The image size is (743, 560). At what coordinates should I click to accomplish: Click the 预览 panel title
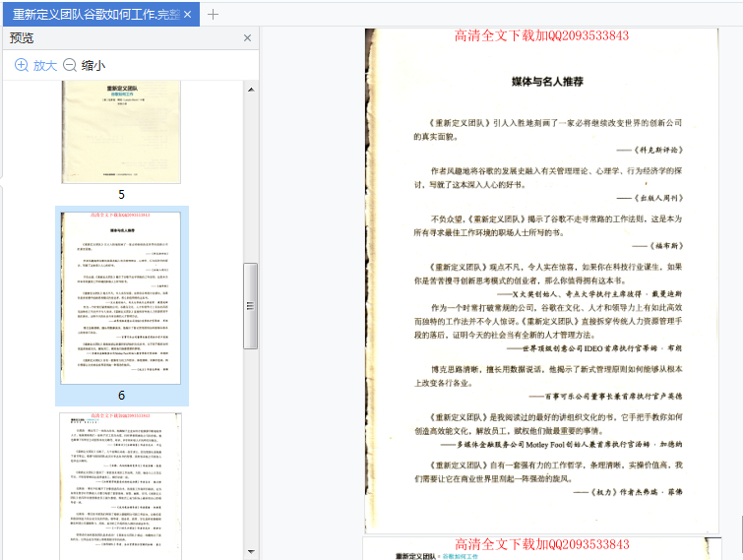tap(22, 38)
